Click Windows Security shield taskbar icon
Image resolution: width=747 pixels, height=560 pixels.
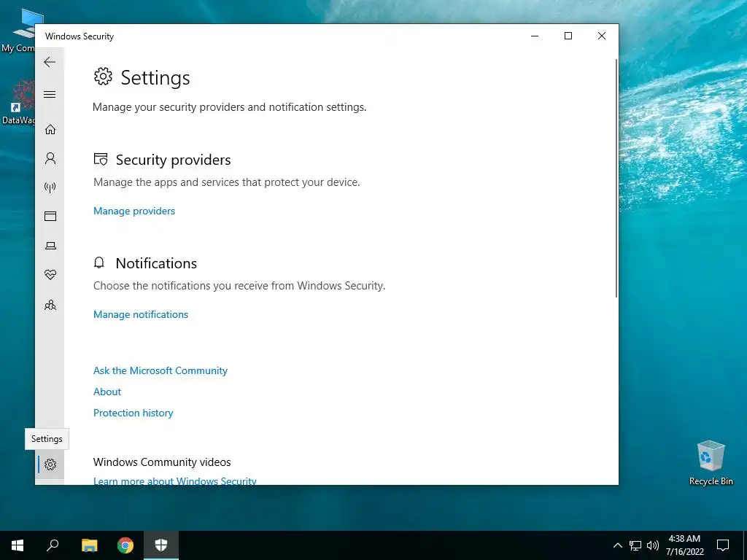click(x=161, y=545)
